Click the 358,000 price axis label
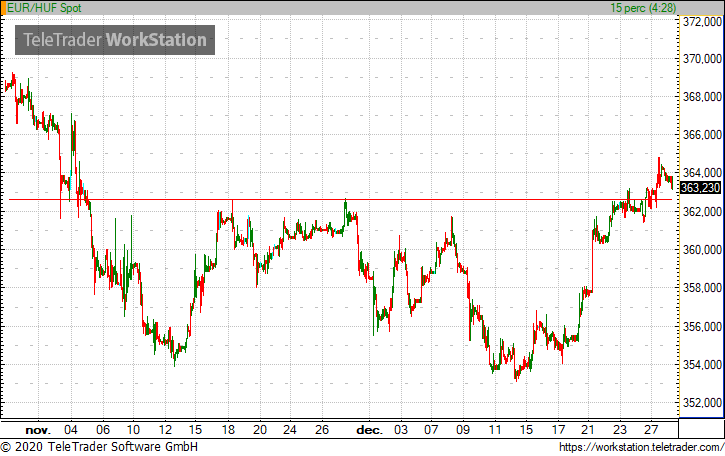The width and height of the screenshot is (725, 456). (x=702, y=288)
